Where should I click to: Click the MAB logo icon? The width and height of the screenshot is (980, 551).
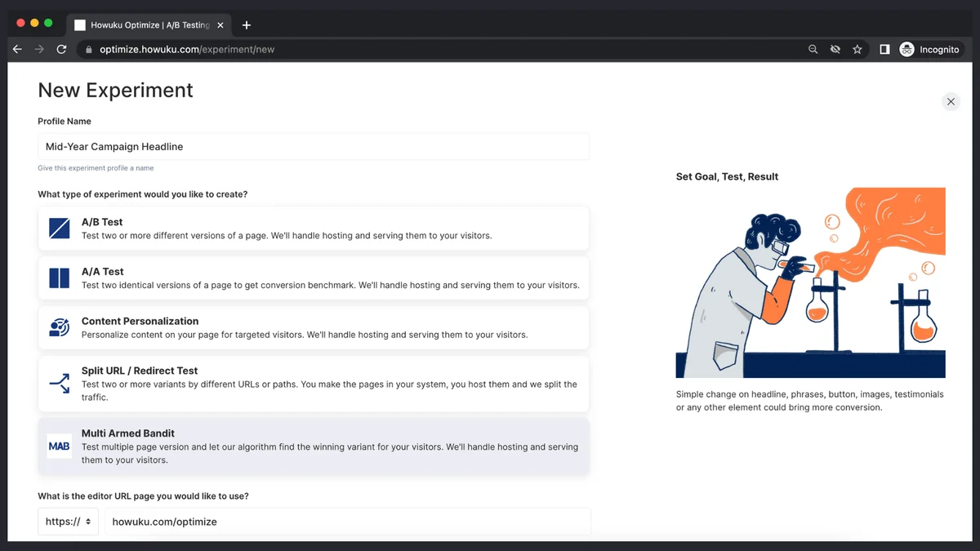point(59,447)
